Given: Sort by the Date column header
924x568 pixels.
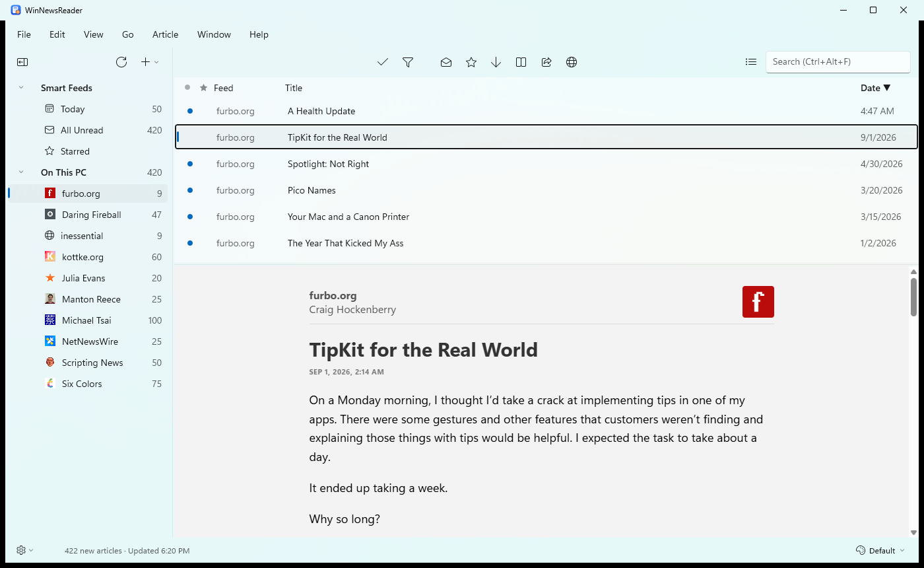Looking at the screenshot, I should click(876, 88).
